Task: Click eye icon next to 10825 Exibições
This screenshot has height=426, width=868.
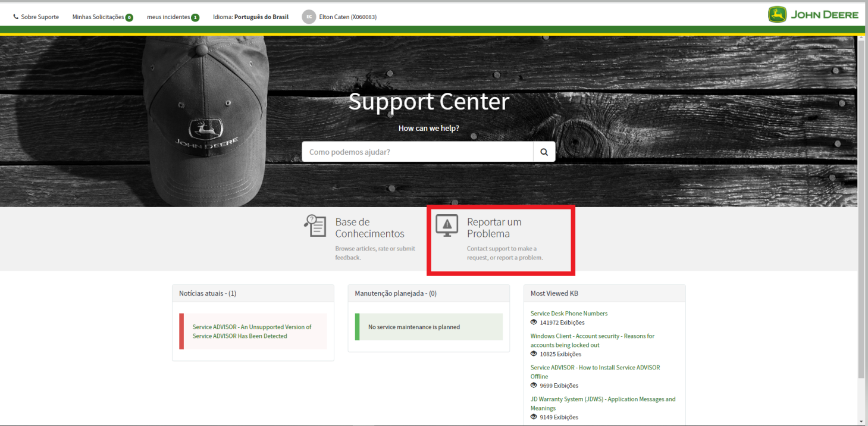Action: coord(534,354)
